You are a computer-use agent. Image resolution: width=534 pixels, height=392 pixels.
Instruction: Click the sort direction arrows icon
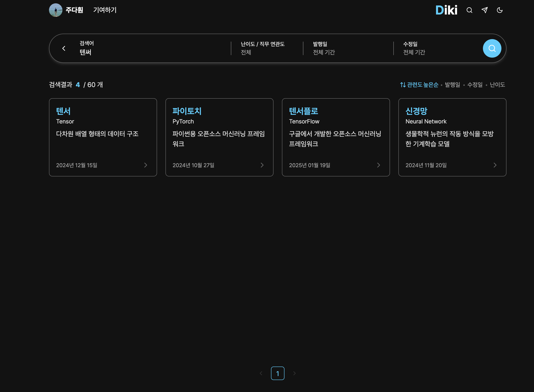[x=403, y=85]
